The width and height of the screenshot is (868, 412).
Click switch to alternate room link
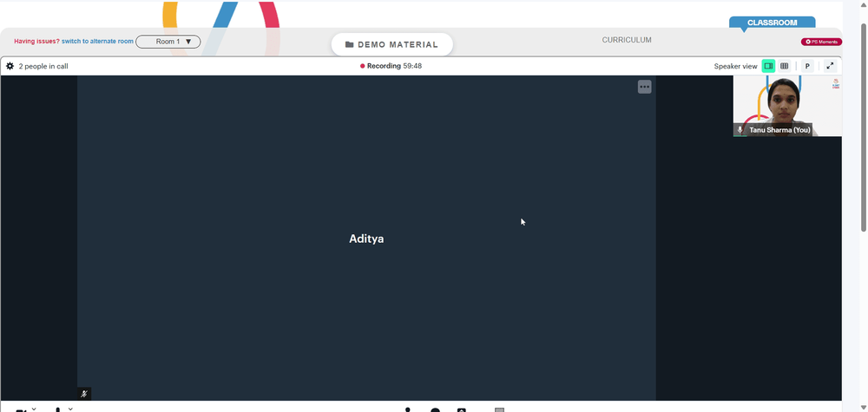pyautogui.click(x=97, y=42)
